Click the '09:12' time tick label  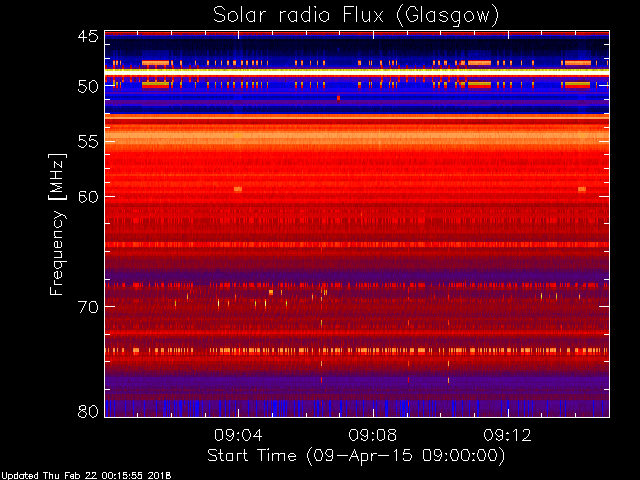click(507, 435)
